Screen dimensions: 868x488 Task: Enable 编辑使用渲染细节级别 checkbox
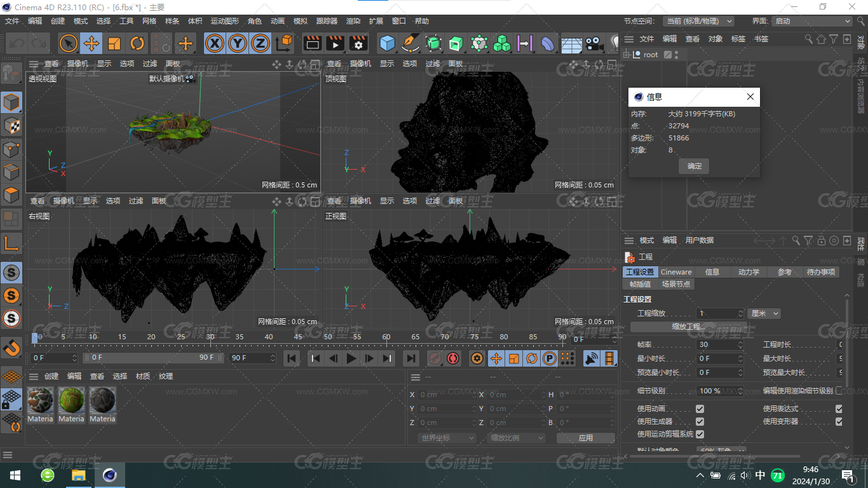point(839,391)
